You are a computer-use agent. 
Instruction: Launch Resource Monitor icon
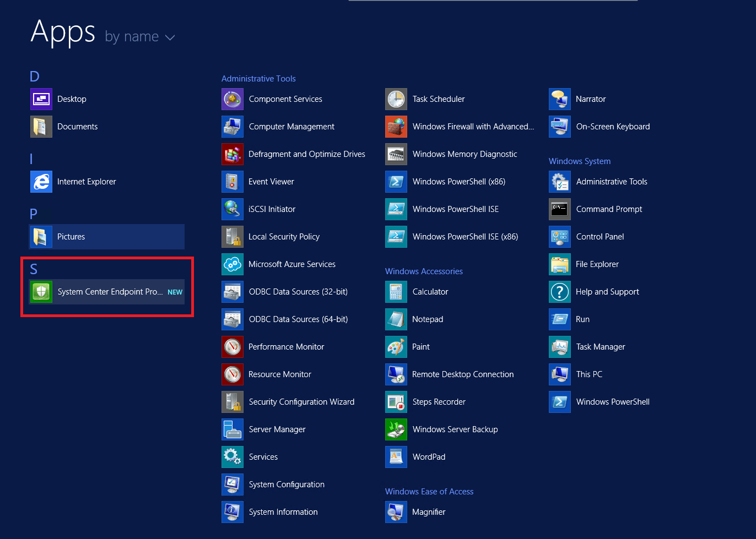point(233,374)
